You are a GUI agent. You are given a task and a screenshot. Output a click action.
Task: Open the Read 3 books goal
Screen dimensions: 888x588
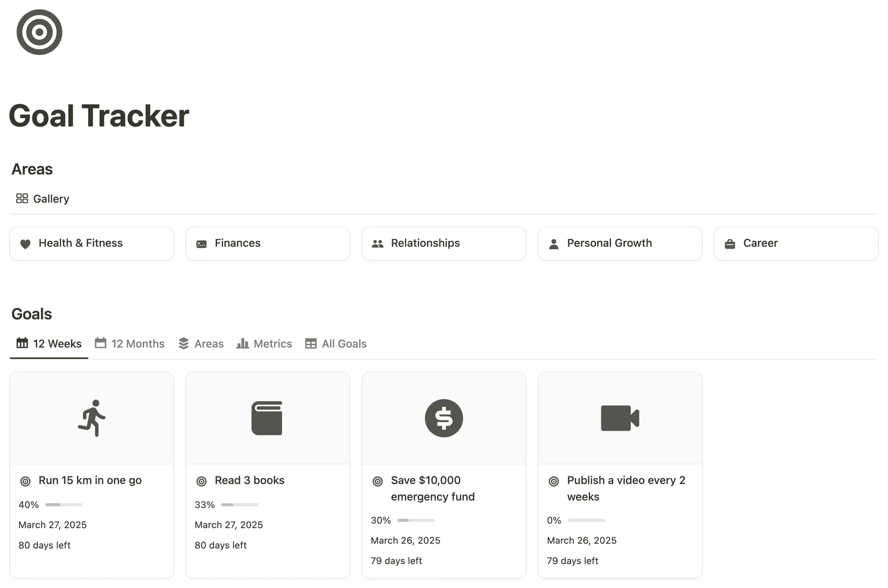pyautogui.click(x=249, y=480)
